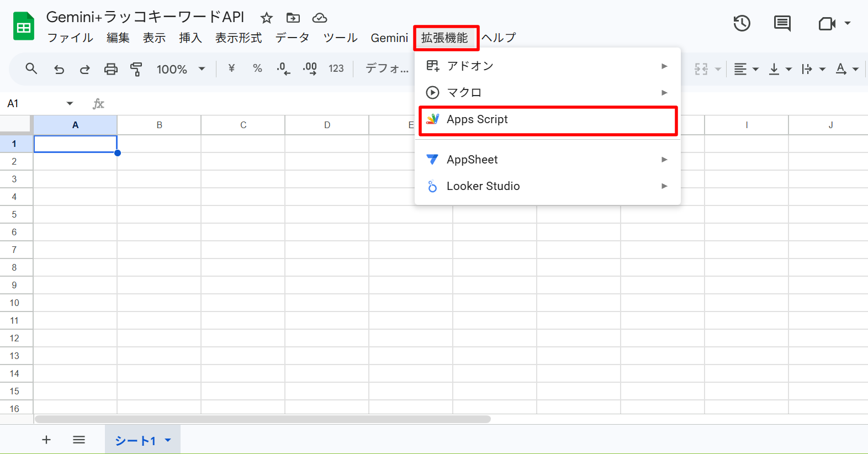This screenshot has width=868, height=454.
Task: Click the Macro play icon
Action: pos(432,92)
